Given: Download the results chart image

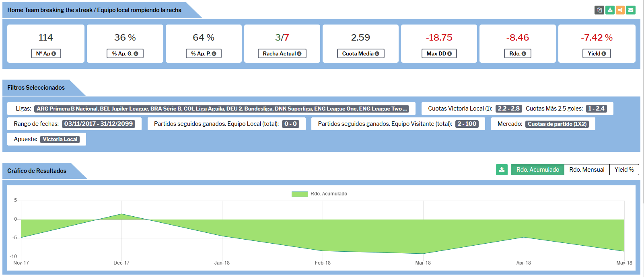Looking at the screenshot, I should (x=502, y=170).
